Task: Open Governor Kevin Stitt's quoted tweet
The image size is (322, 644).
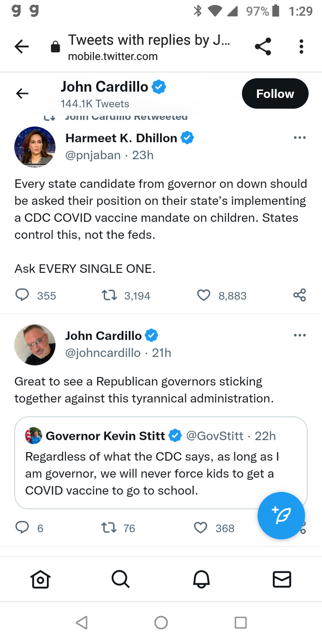Action: 161,474
